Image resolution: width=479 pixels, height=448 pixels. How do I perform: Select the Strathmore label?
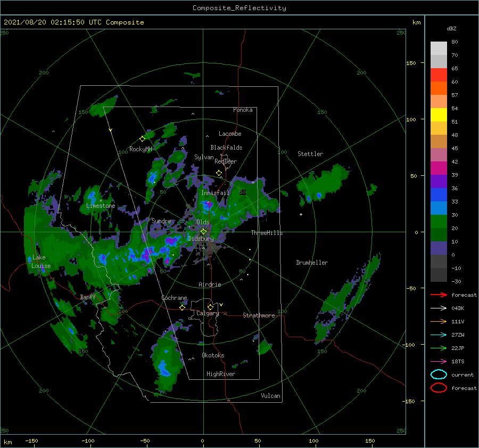tap(259, 315)
